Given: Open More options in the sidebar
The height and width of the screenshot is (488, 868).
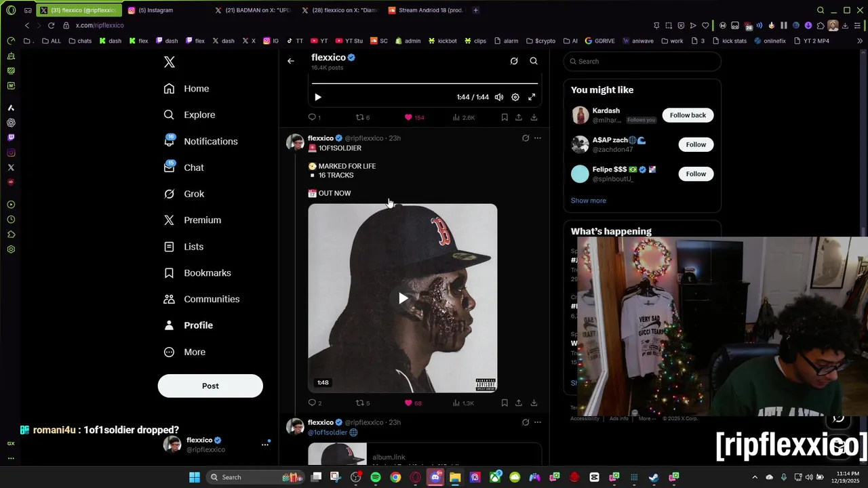Looking at the screenshot, I should [x=184, y=352].
